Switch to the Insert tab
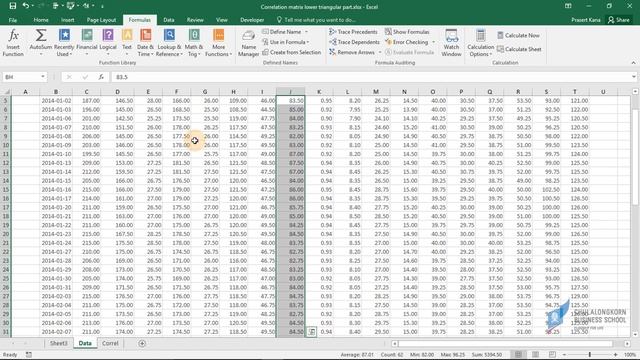 [x=68, y=20]
